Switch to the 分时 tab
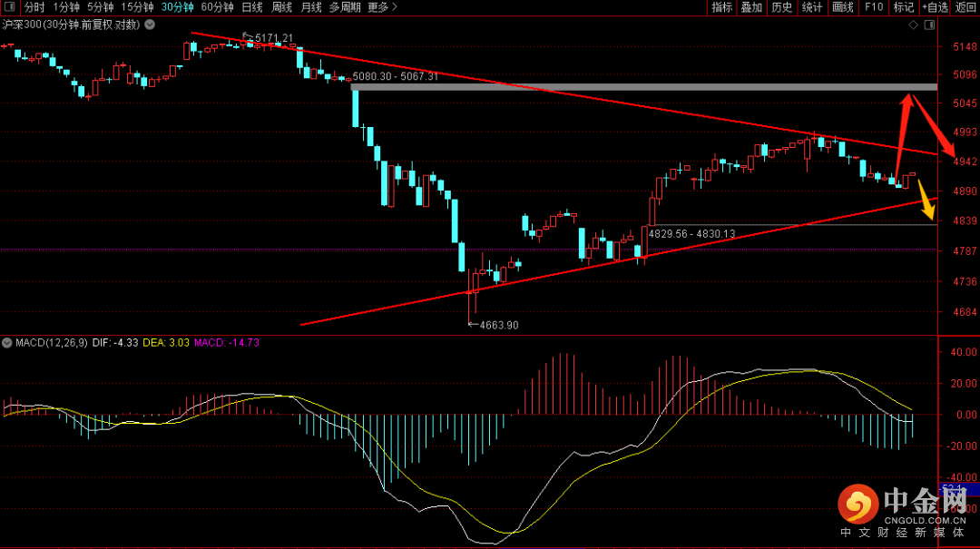The image size is (980, 549). pos(34,7)
